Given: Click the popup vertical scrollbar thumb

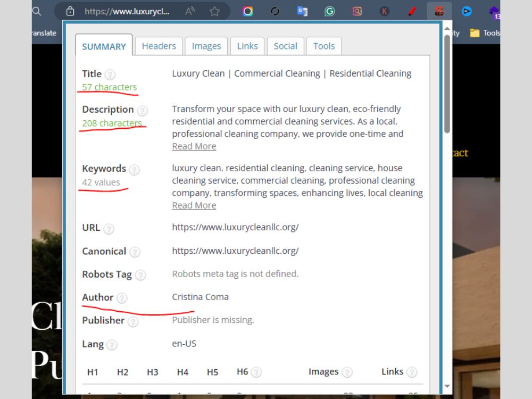Looking at the screenshot, I should click(447, 84).
